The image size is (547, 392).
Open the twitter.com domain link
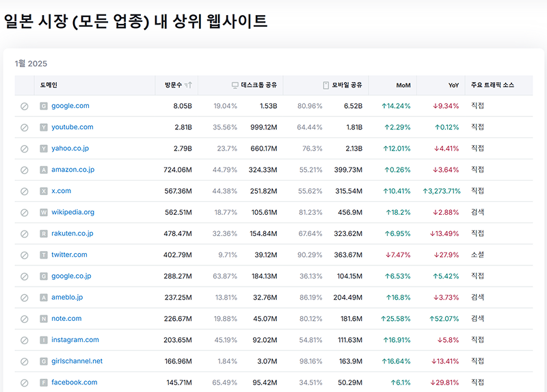pyautogui.click(x=70, y=254)
